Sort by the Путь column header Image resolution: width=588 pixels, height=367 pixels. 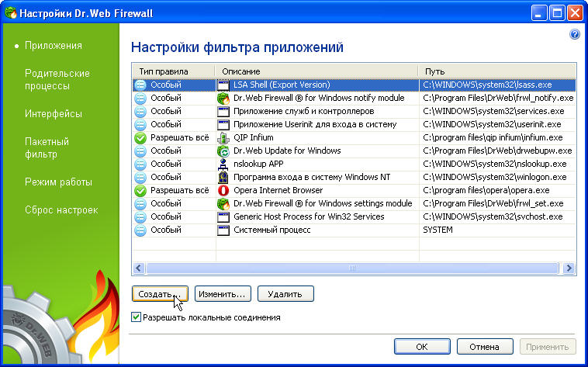[497, 71]
